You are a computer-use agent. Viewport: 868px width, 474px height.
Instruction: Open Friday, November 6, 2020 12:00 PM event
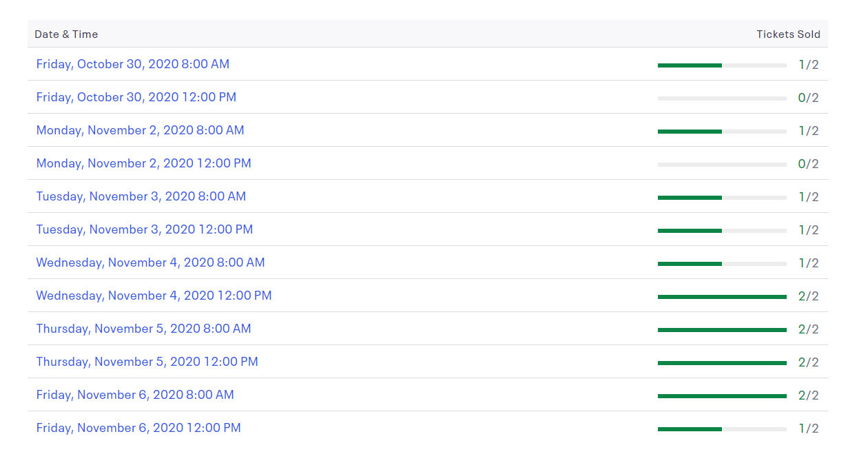(138, 428)
